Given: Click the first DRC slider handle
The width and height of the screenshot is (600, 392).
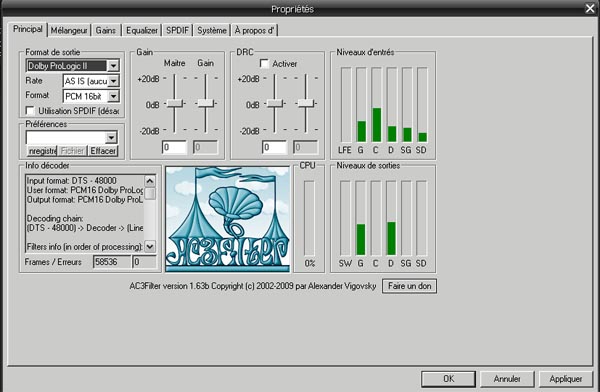Looking at the screenshot, I should (x=274, y=103).
